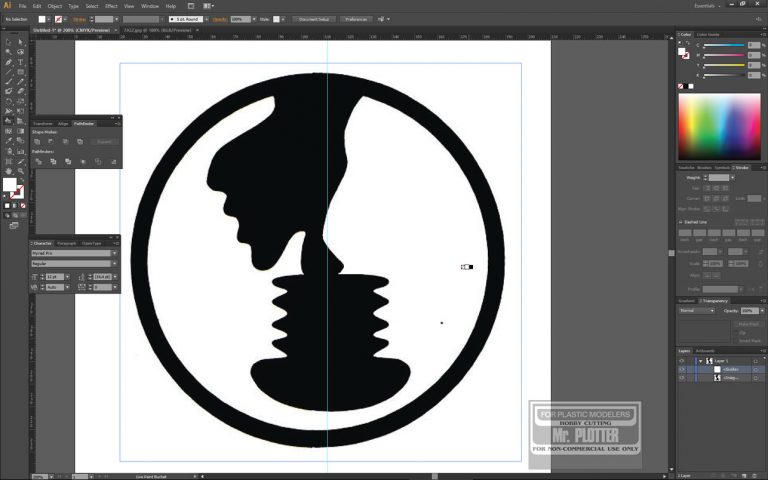
Task: Enable the Dashed Line checkbox
Action: pos(681,222)
